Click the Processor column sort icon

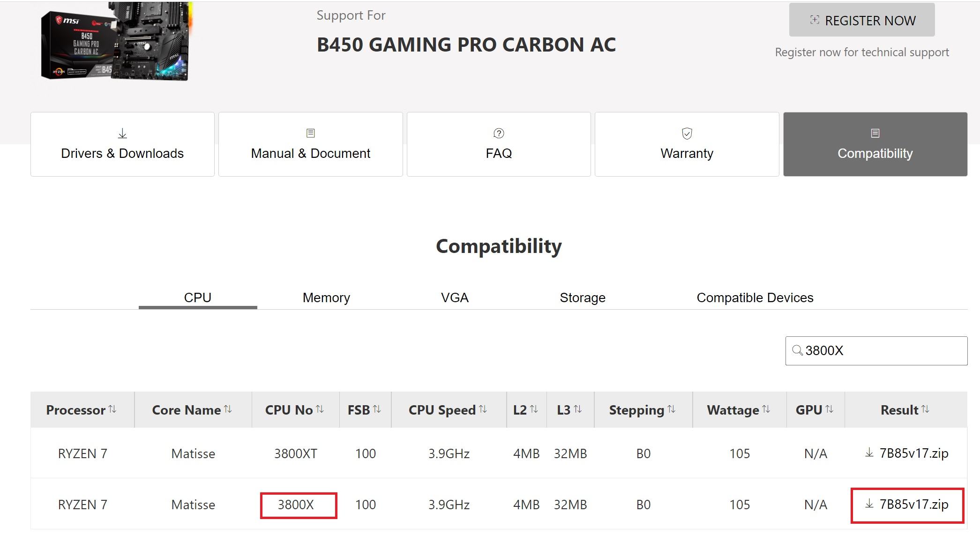pyautogui.click(x=112, y=409)
